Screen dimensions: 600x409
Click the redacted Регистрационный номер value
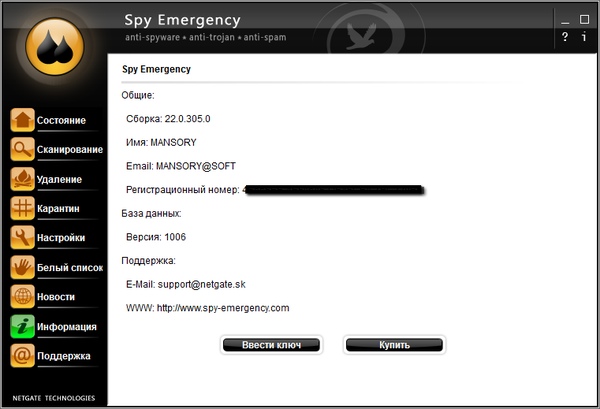click(x=333, y=189)
